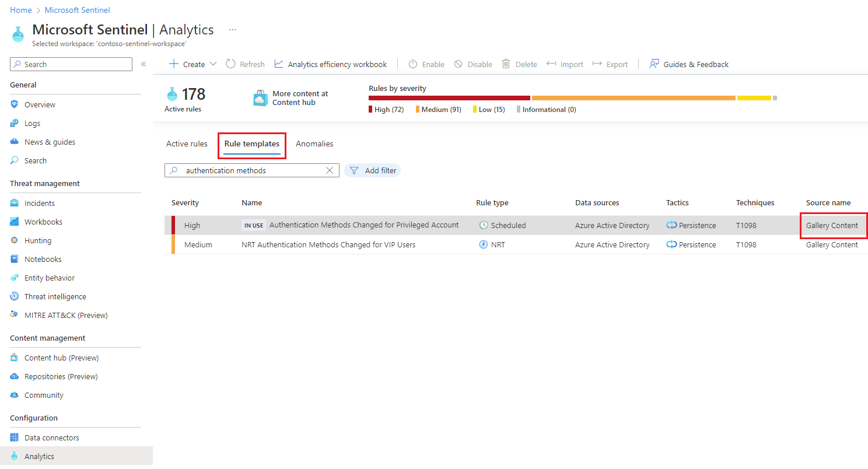868x469 pixels.
Task: Click Gallery Content in the NRT row
Action: (x=832, y=244)
